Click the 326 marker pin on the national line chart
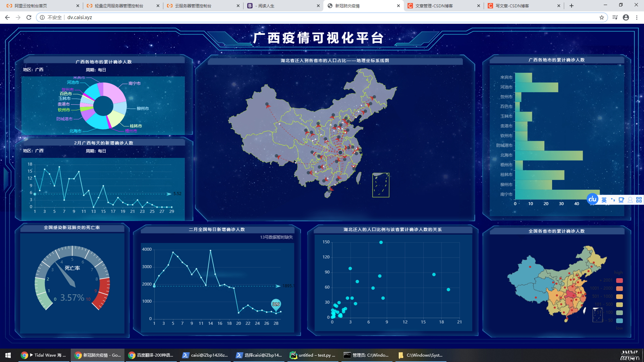This screenshot has height=362, width=644. pyautogui.click(x=276, y=304)
